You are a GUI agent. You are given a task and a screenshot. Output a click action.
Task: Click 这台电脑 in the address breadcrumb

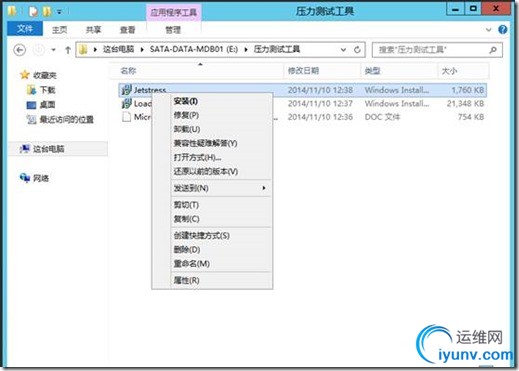pyautogui.click(x=118, y=49)
